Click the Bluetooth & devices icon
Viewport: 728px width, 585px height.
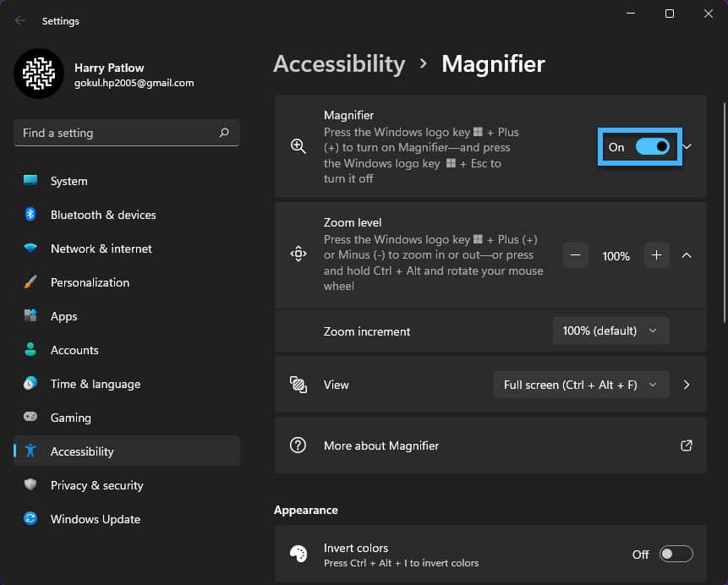[30, 215]
